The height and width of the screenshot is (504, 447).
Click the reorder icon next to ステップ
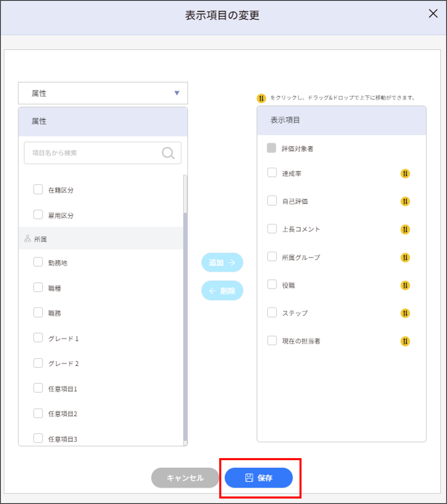(x=405, y=313)
